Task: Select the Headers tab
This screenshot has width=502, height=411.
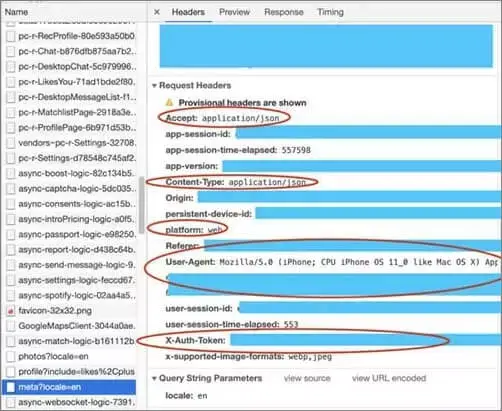Action: [x=188, y=12]
